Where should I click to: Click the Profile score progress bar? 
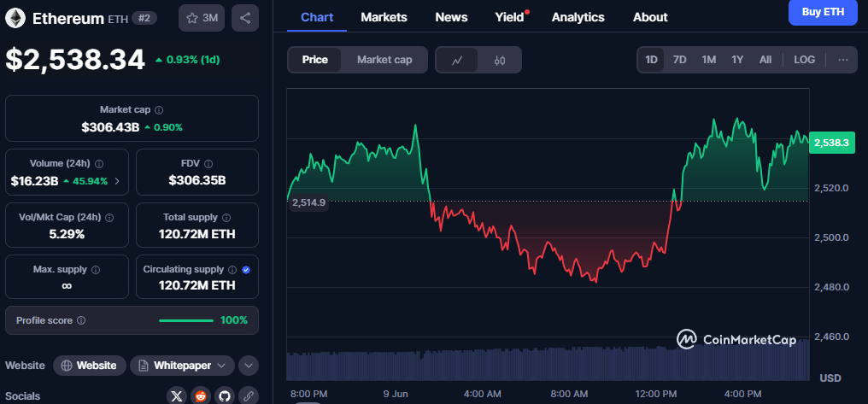[186, 320]
